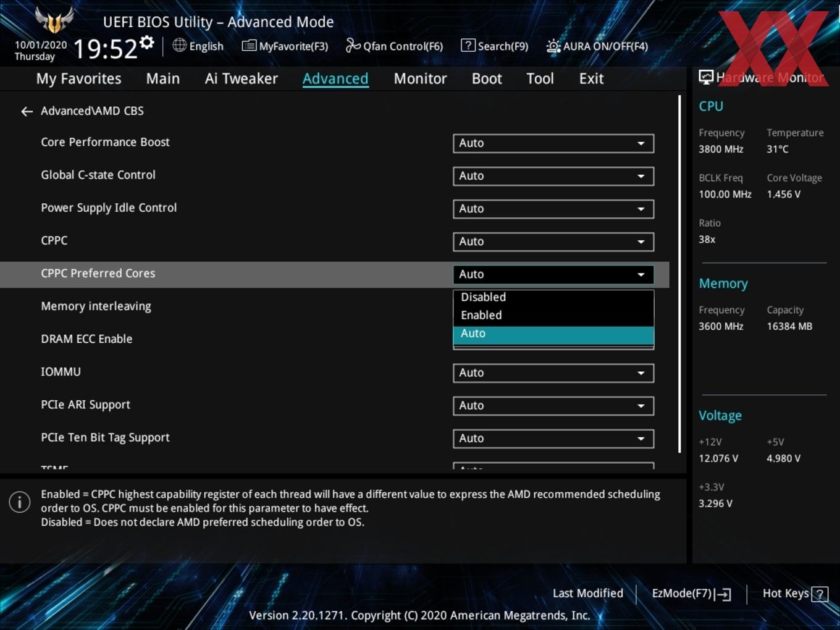Choose Enabled in the open dropdown list
Image resolution: width=840 pixels, height=630 pixels.
pyautogui.click(x=553, y=315)
